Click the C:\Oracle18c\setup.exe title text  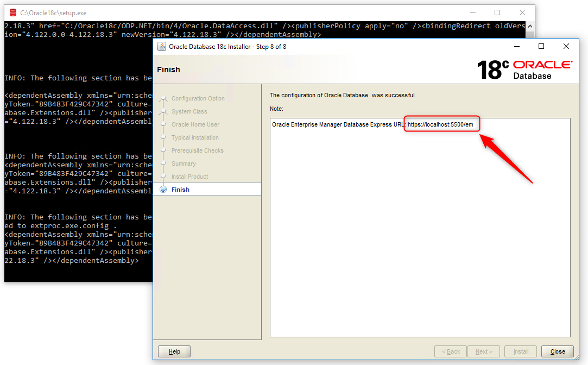point(53,12)
